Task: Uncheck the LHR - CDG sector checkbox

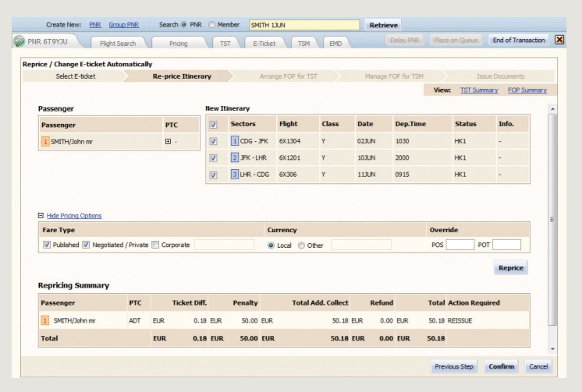Action: click(x=213, y=175)
